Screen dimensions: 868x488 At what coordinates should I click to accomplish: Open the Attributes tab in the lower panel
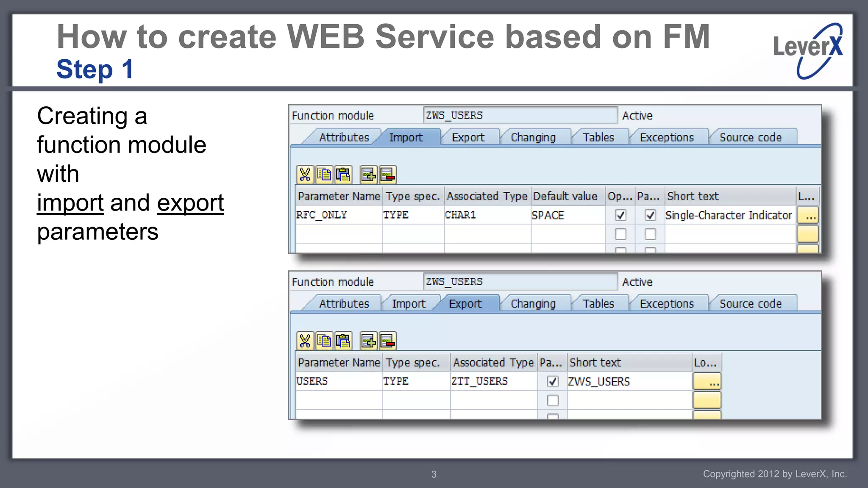(x=344, y=304)
